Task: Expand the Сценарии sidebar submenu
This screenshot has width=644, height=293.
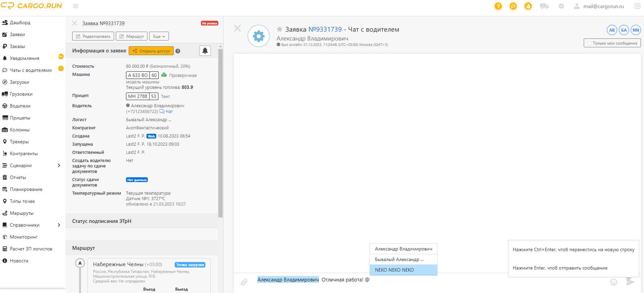Action: pyautogui.click(x=59, y=165)
